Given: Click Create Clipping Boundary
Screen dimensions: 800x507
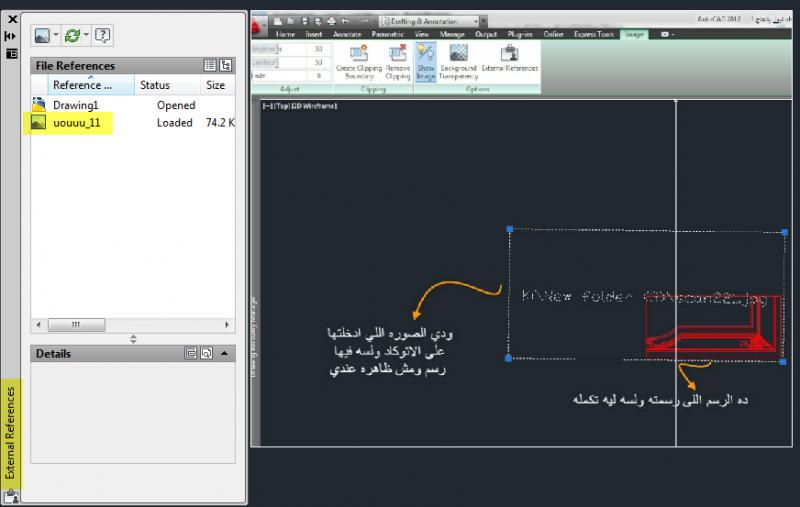Looking at the screenshot, I should [359, 62].
